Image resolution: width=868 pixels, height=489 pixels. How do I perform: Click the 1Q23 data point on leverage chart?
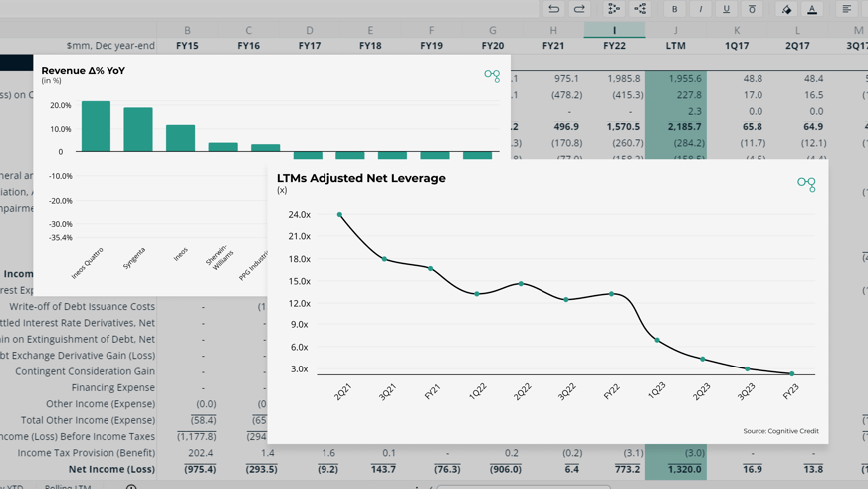click(x=657, y=340)
